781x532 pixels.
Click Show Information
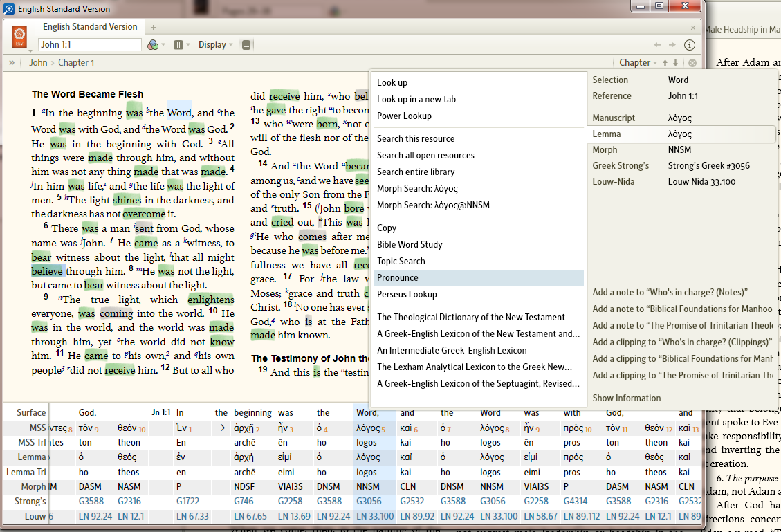click(x=627, y=398)
